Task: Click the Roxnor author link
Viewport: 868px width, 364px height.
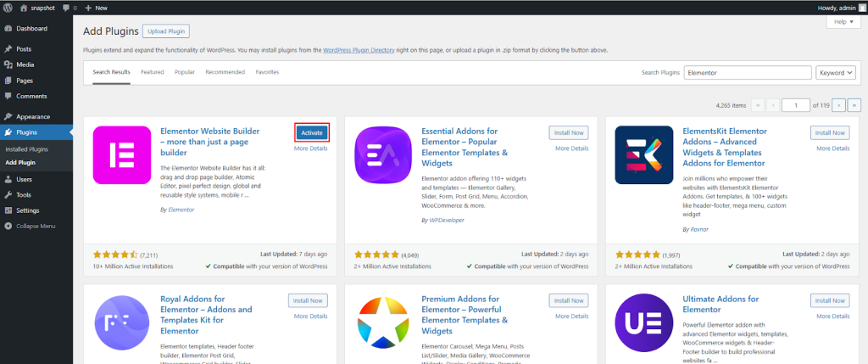Action: (x=699, y=229)
